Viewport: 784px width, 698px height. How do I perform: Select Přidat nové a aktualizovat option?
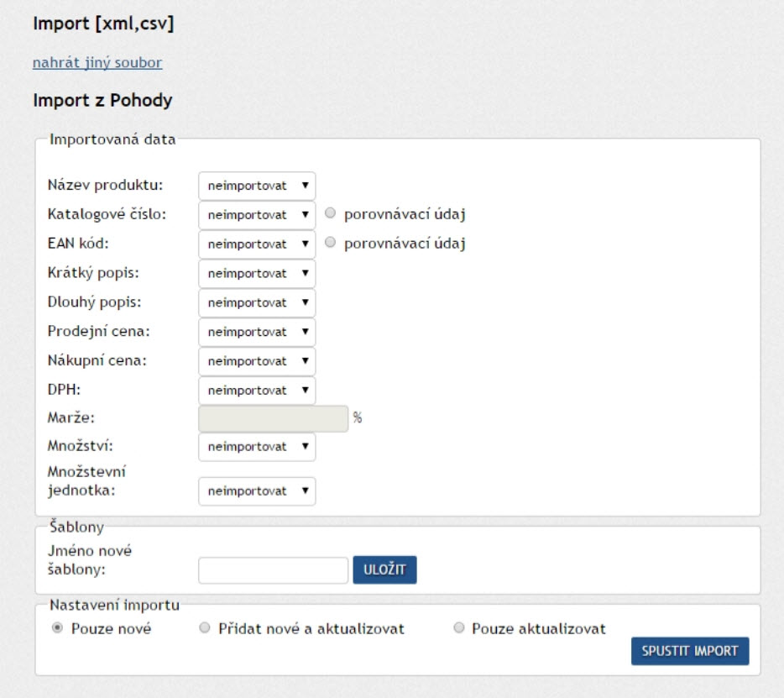[204, 628]
